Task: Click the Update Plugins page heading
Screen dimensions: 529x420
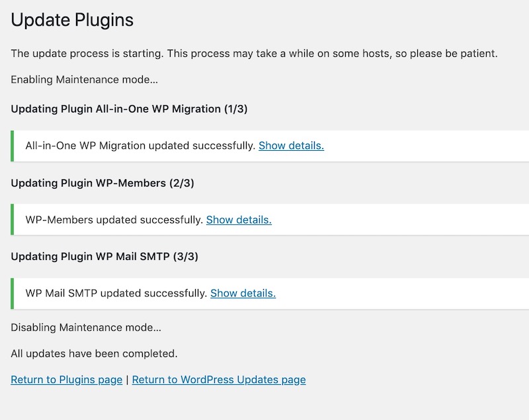Action: (72, 20)
